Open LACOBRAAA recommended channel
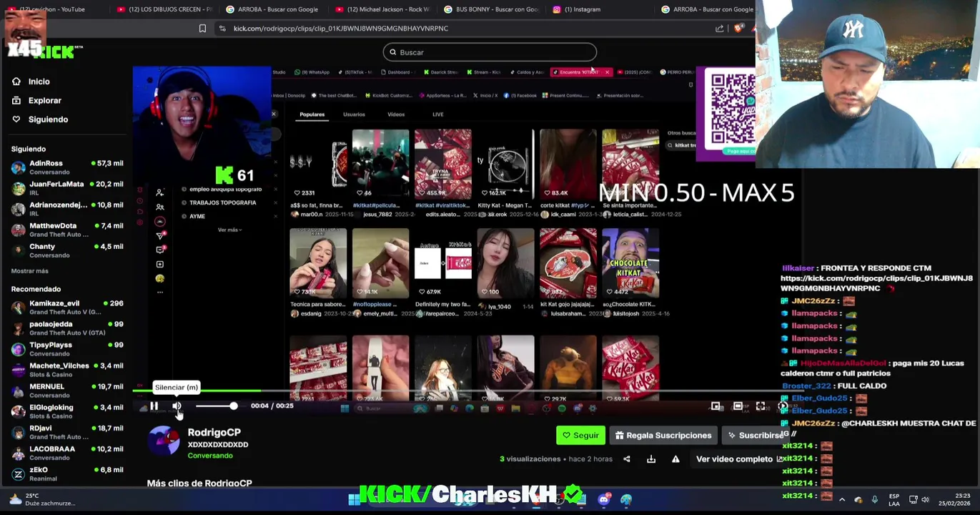Image resolution: width=980 pixels, height=515 pixels. click(67, 453)
